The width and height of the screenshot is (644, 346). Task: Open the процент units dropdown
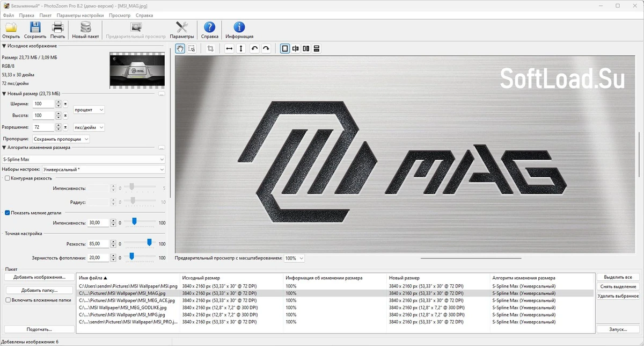89,110
